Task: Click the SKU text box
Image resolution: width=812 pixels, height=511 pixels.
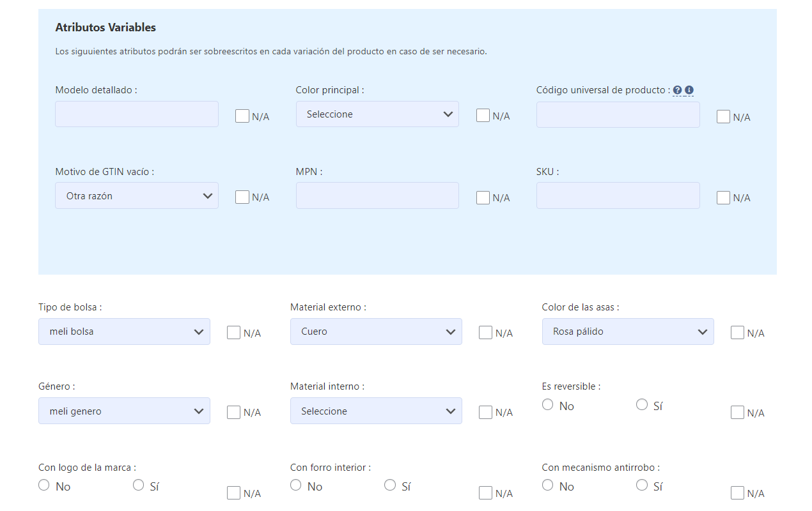Action: coord(618,195)
